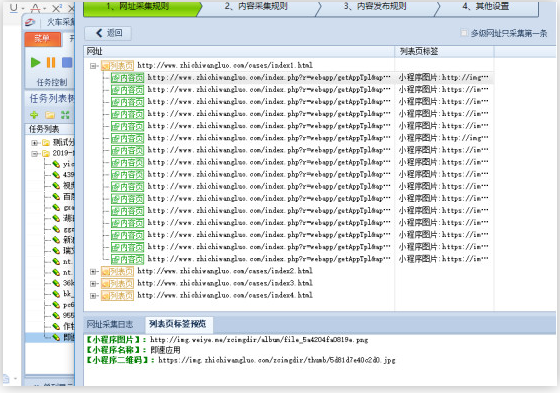
Task: Open the 网址采集日志 tab
Action: point(110,324)
